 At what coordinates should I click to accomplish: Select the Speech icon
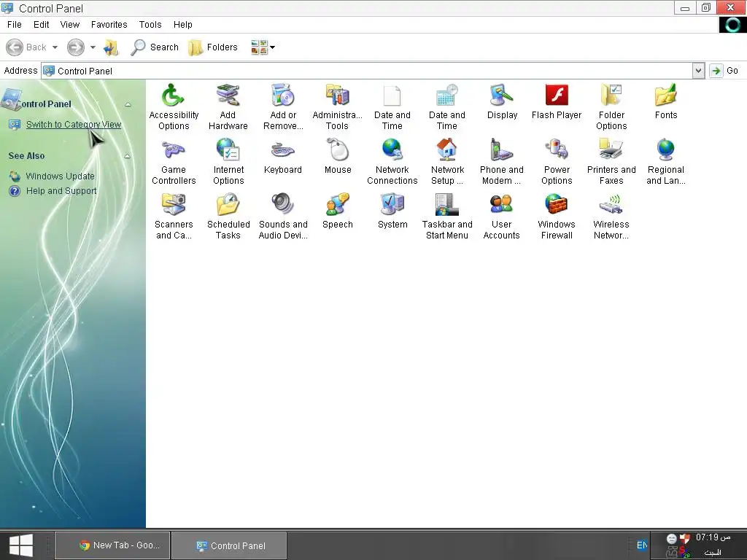pyautogui.click(x=338, y=211)
